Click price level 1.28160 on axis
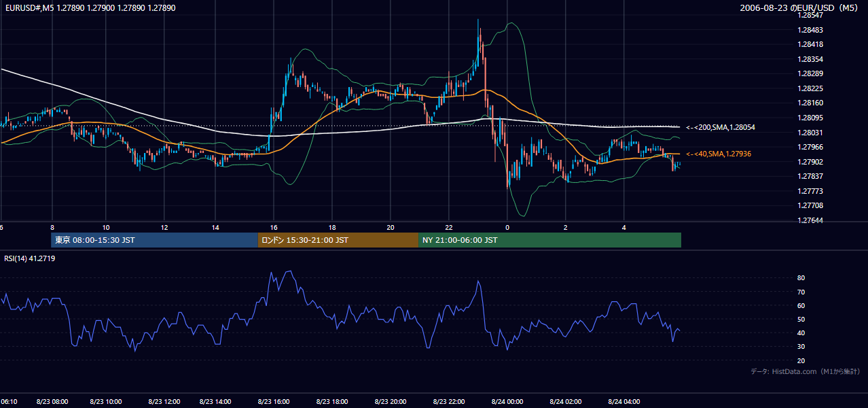Screen dimensions: 868x408 click(x=810, y=103)
